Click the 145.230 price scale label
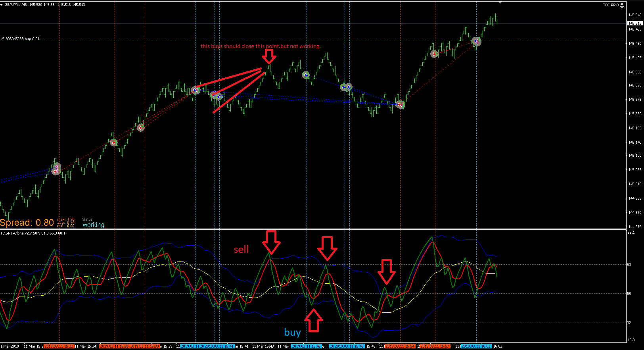 [x=635, y=113]
